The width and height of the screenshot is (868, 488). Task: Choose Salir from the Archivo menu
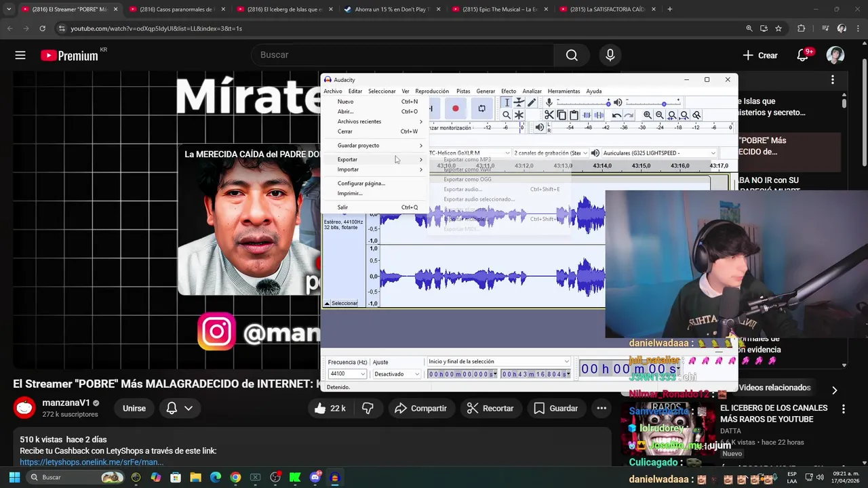click(x=376, y=207)
